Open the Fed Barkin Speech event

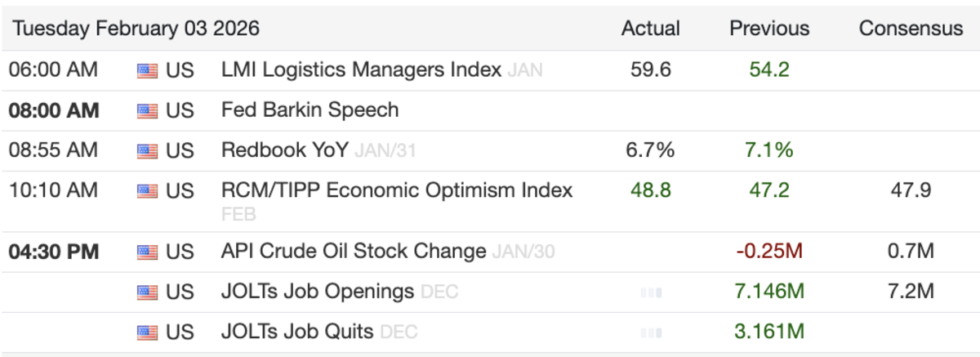pyautogui.click(x=310, y=110)
